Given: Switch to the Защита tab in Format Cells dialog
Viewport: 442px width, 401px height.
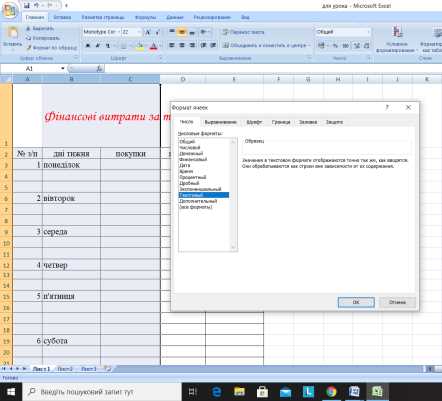Looking at the screenshot, I should pyautogui.click(x=334, y=122).
